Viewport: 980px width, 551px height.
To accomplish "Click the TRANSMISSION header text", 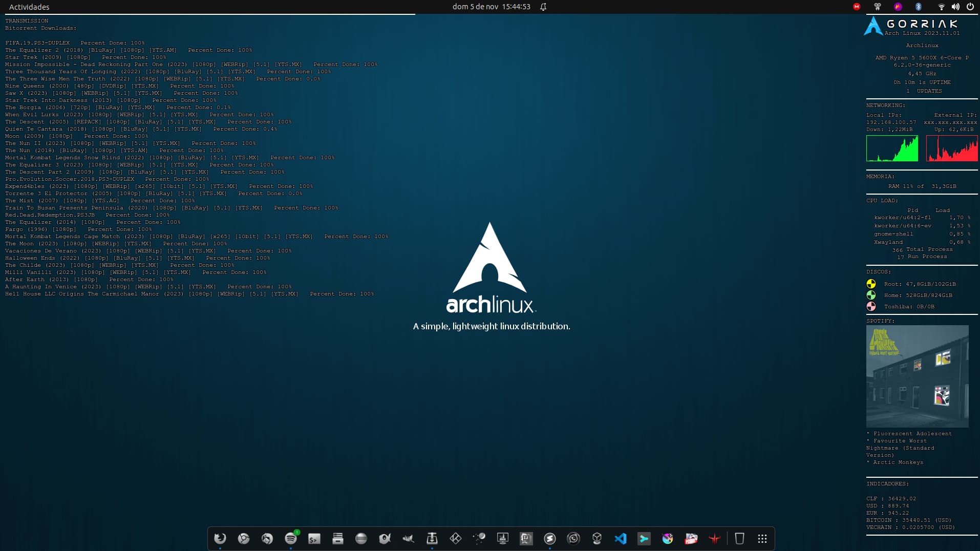I will (x=27, y=21).
